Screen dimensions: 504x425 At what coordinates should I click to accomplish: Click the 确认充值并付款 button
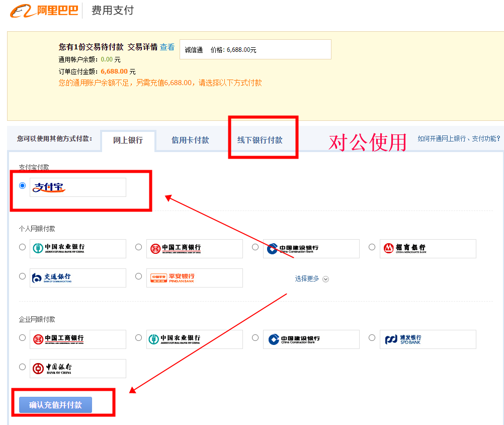coord(55,405)
